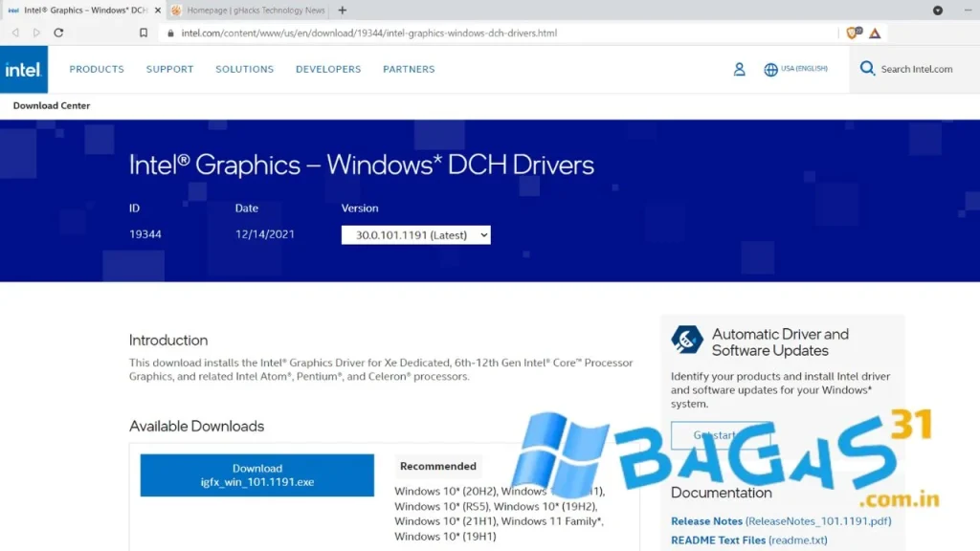Click Automatic Driver and Software Updates heading
Screen dimensions: 980x551
pos(780,342)
